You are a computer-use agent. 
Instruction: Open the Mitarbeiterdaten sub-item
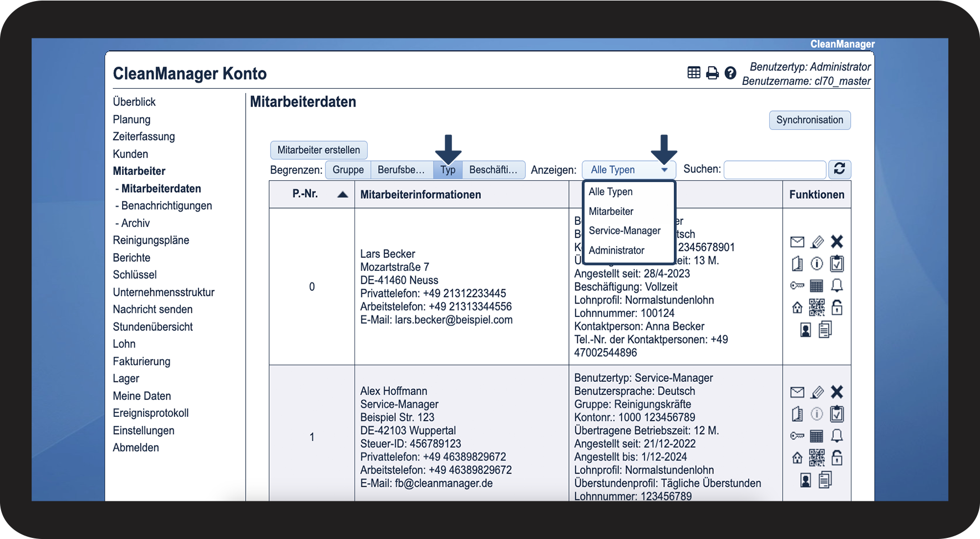click(161, 189)
